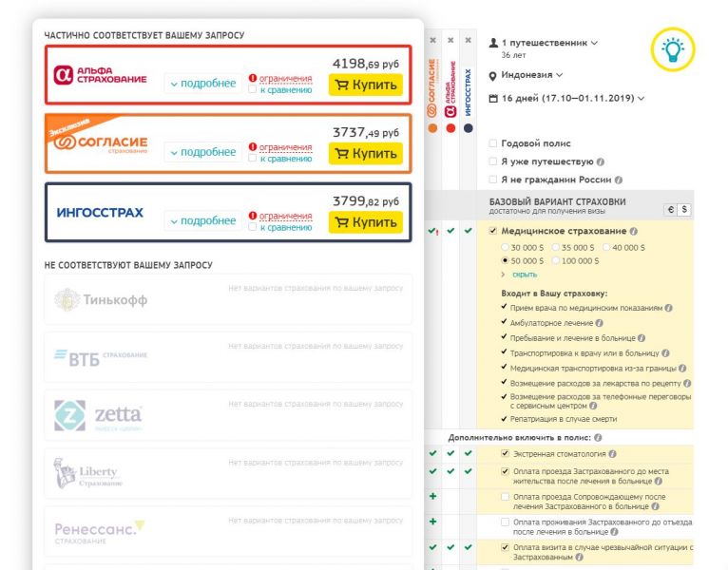This screenshot has width=728, height=570.
Task: Enable the Годовой полис checkbox
Action: tap(492, 143)
